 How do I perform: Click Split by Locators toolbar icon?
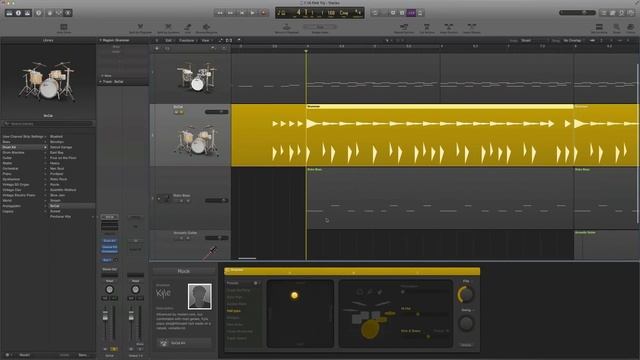(x=168, y=28)
